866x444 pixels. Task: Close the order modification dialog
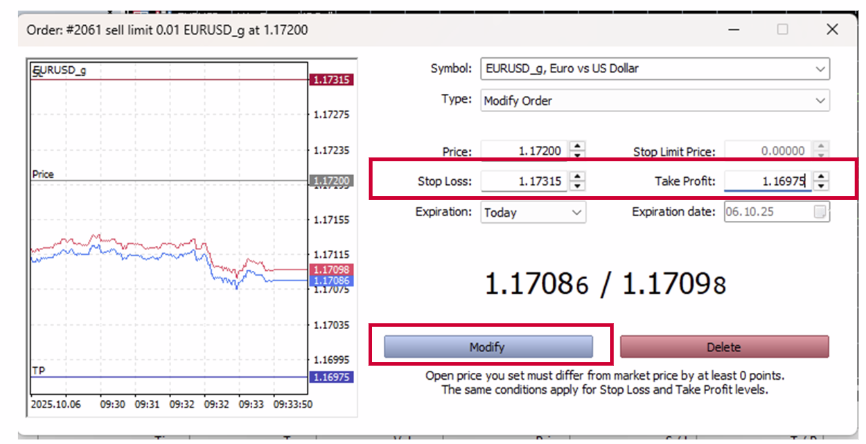click(x=832, y=29)
